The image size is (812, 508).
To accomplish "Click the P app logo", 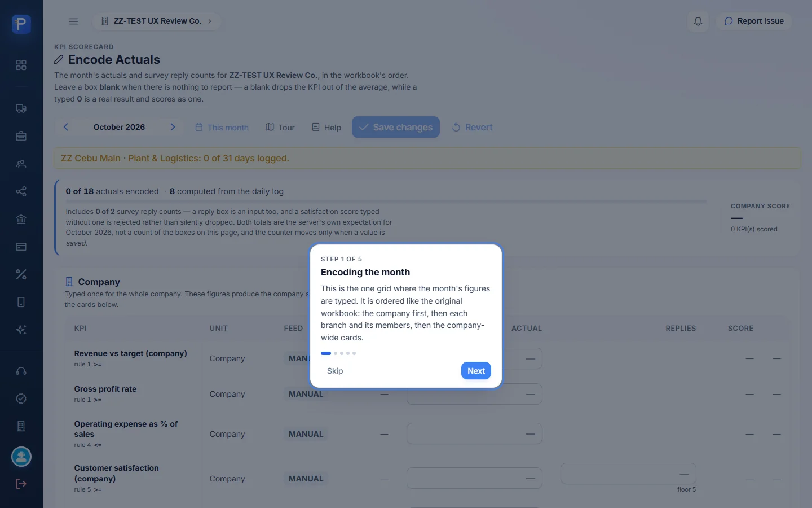I will (x=21, y=24).
